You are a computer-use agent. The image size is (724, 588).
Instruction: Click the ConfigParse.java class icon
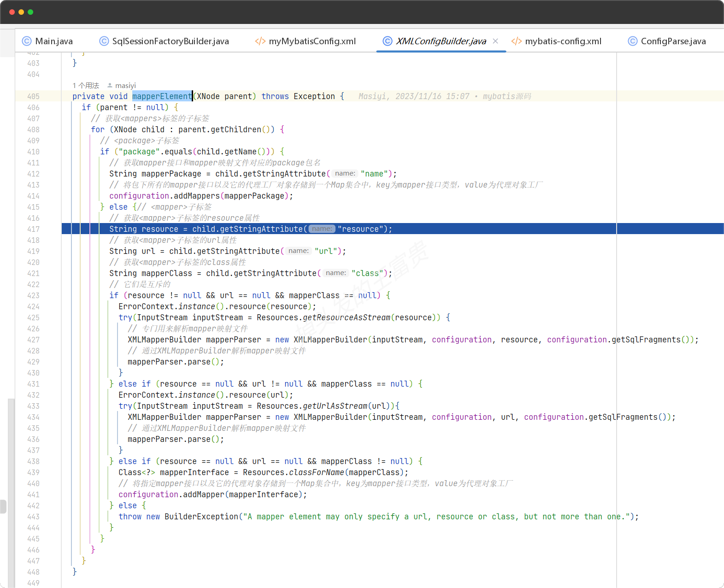click(633, 41)
